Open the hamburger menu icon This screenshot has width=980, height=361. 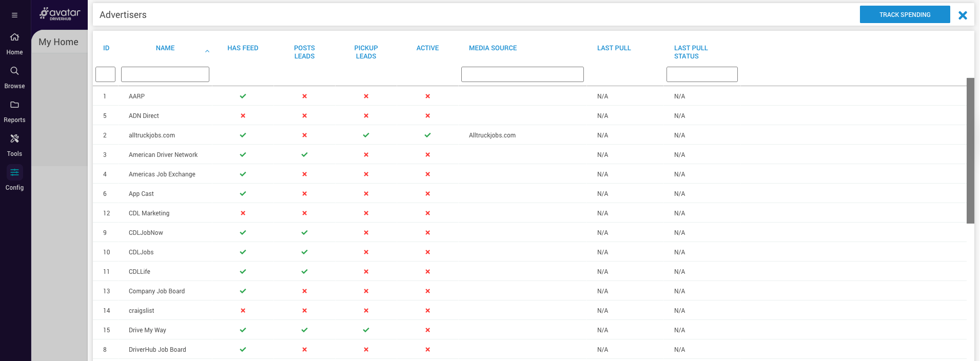(x=14, y=15)
